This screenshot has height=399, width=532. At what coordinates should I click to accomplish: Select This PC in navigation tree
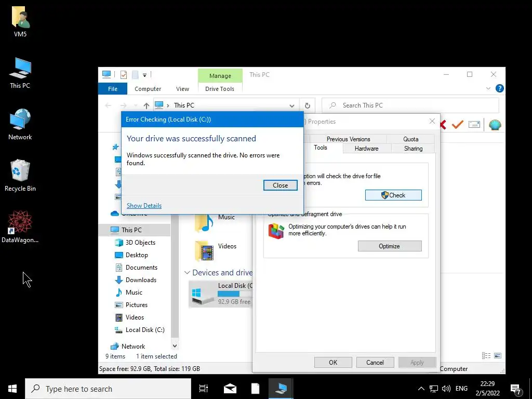coord(135,230)
